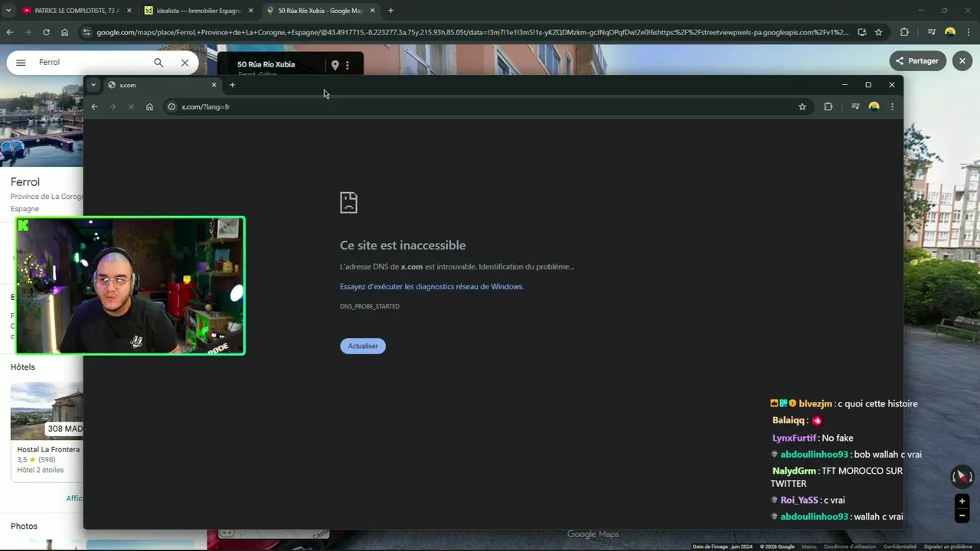Click the Confidentialité link in the footer
The height and width of the screenshot is (551, 980).
[900, 546]
